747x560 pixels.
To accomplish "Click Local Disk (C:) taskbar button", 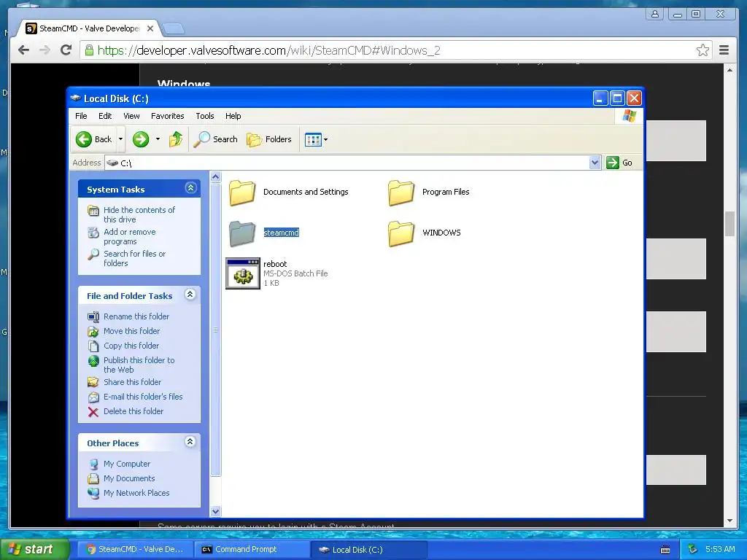I will 368,550.
